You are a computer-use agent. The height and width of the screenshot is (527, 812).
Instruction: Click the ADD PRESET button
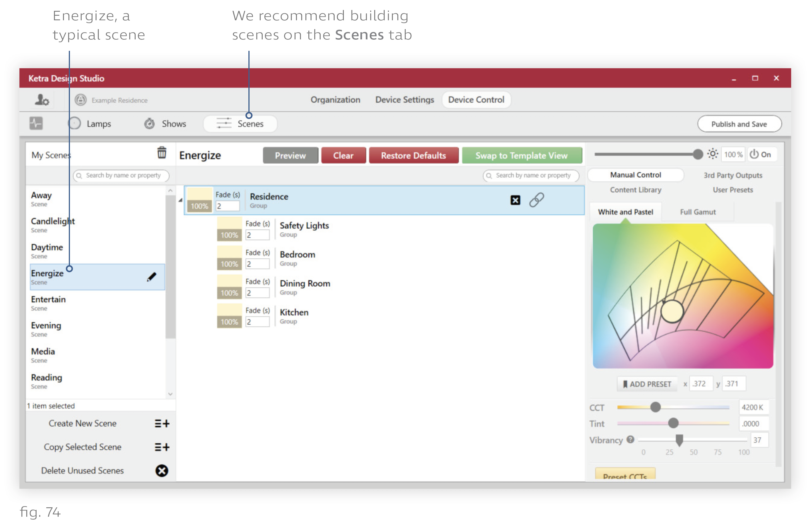[647, 384]
